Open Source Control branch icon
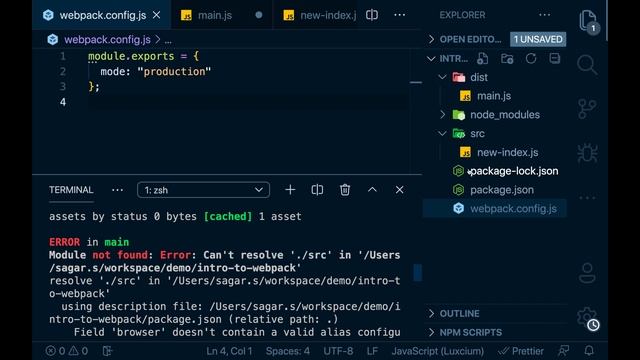Image resolution: width=640 pixels, height=360 pixels. (x=587, y=109)
